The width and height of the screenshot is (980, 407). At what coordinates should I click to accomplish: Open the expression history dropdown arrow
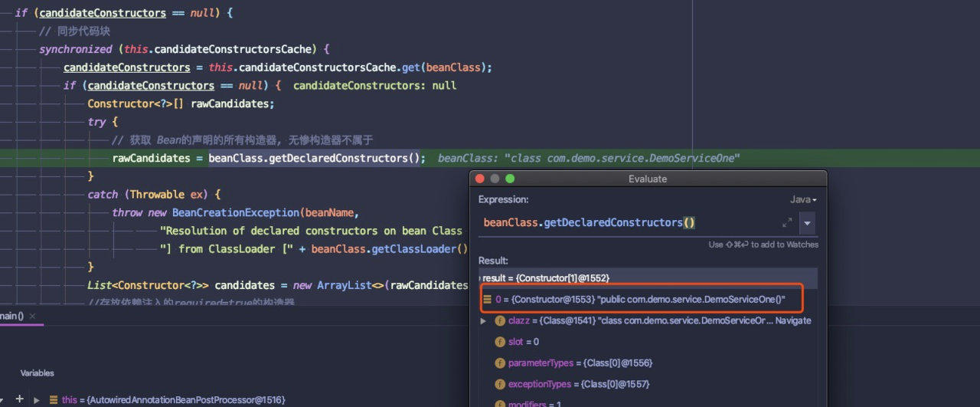tap(807, 223)
